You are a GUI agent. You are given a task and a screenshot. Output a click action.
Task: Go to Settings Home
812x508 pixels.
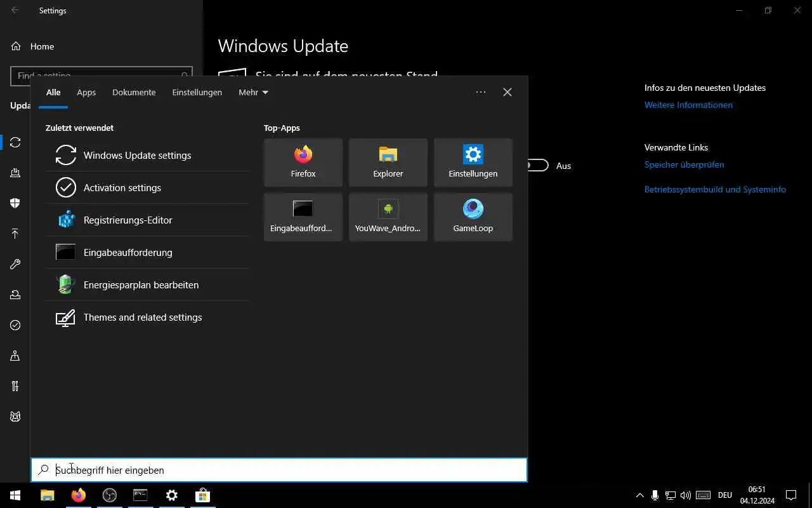pyautogui.click(x=32, y=46)
